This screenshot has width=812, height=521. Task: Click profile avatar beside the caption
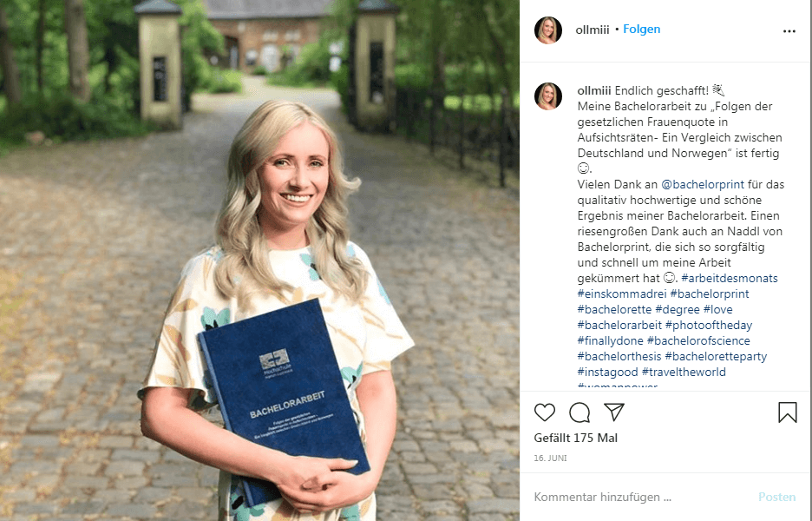548,96
